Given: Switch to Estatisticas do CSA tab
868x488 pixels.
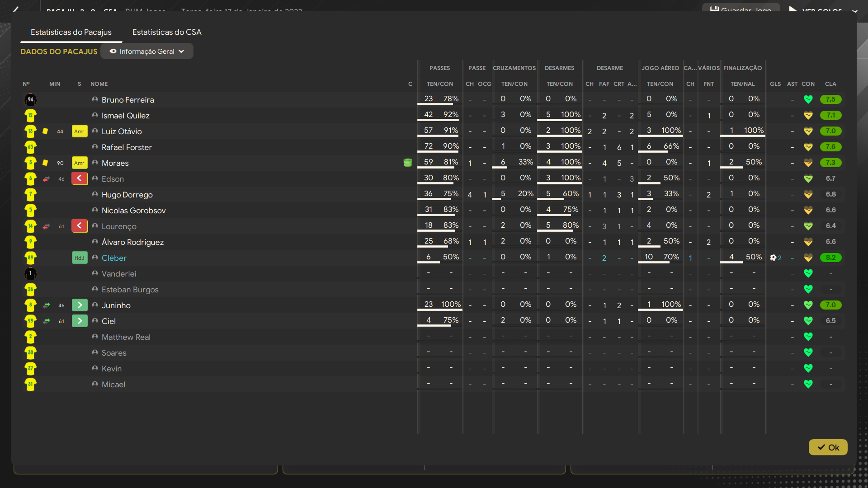Looking at the screenshot, I should [x=167, y=32].
